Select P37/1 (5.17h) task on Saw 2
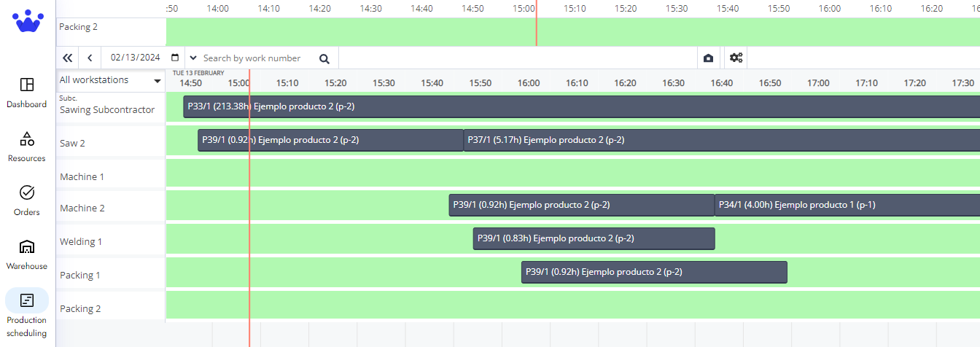The width and height of the screenshot is (980, 347). click(x=720, y=140)
